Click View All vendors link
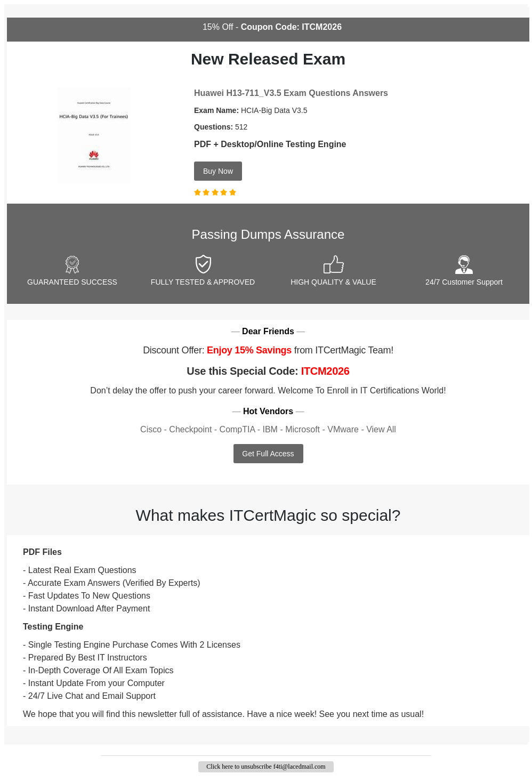The height and width of the screenshot is (782, 532). pos(381,430)
